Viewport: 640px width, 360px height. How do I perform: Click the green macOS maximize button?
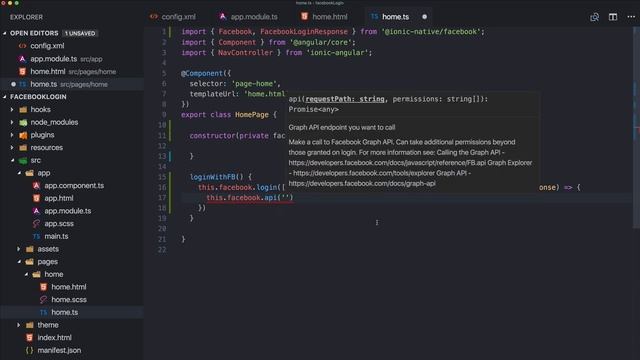click(x=17, y=2)
